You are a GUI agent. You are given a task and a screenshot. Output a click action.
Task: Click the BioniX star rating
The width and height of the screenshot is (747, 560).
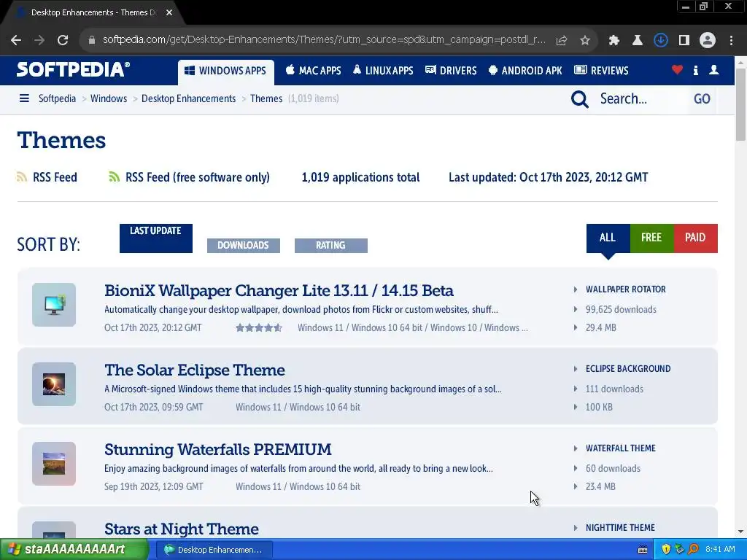point(259,327)
